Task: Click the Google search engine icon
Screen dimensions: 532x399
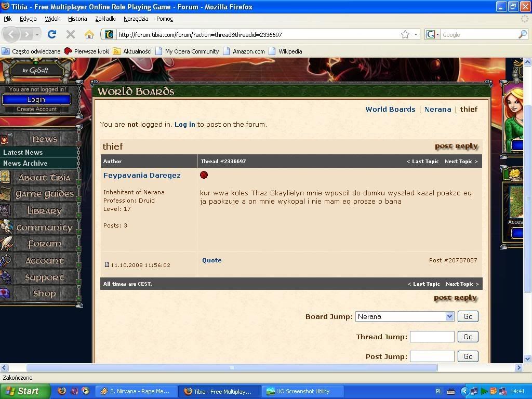Action: (x=431, y=34)
